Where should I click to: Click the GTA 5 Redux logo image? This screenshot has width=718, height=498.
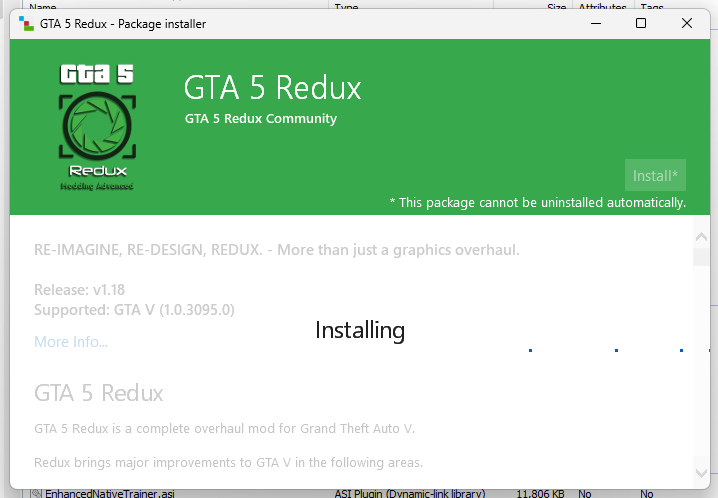point(97,127)
